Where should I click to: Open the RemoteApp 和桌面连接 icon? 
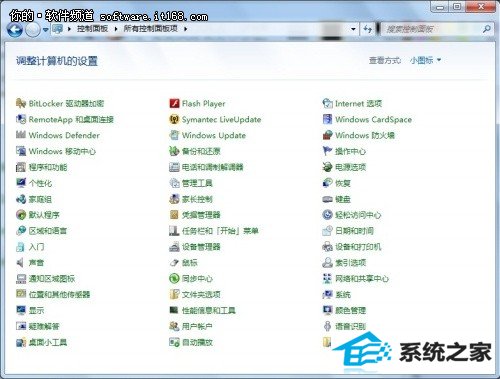click(21, 119)
